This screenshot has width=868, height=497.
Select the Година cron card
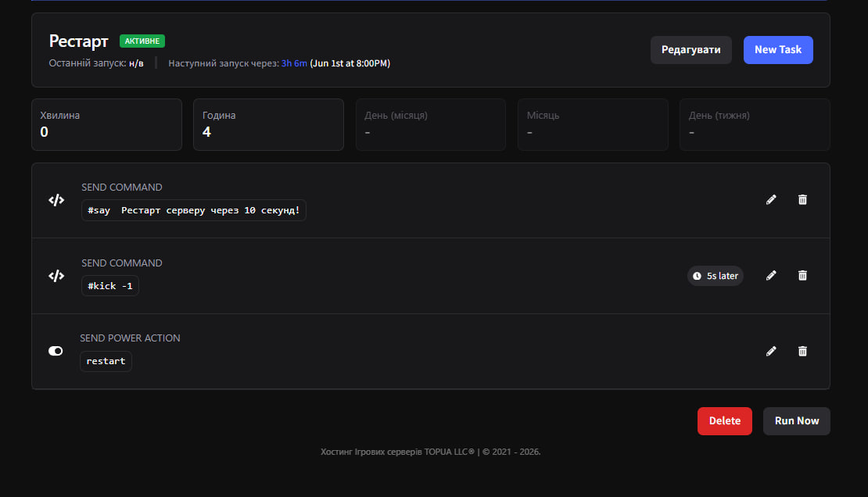click(268, 124)
